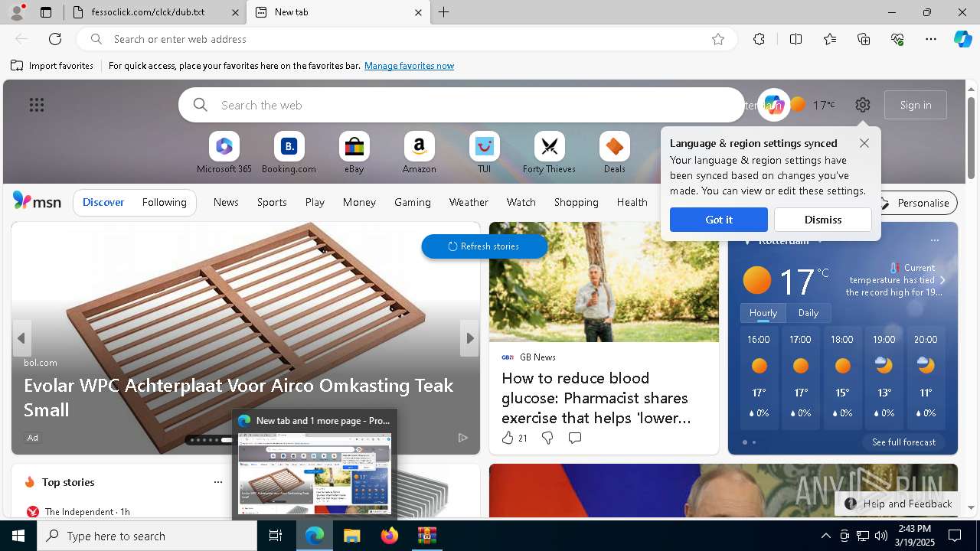Like the GB News blood glucose story
The height and width of the screenshot is (551, 980).
click(x=514, y=438)
